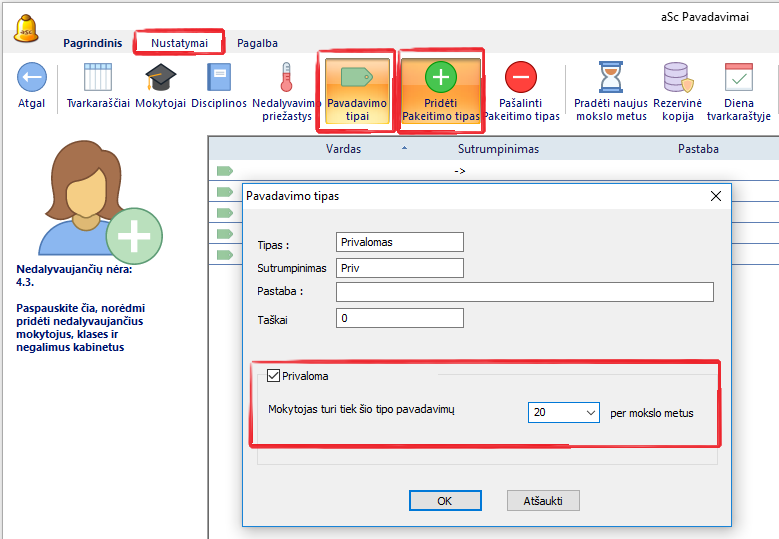The height and width of the screenshot is (539, 779).
Task: Switch to Nustatymai tab
Action: tap(179, 43)
